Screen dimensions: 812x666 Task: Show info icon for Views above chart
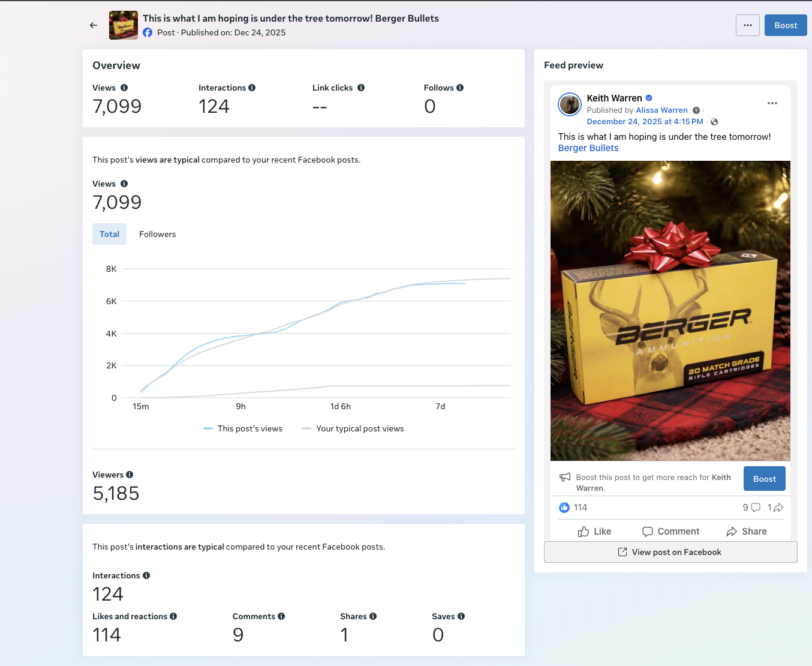[124, 184]
